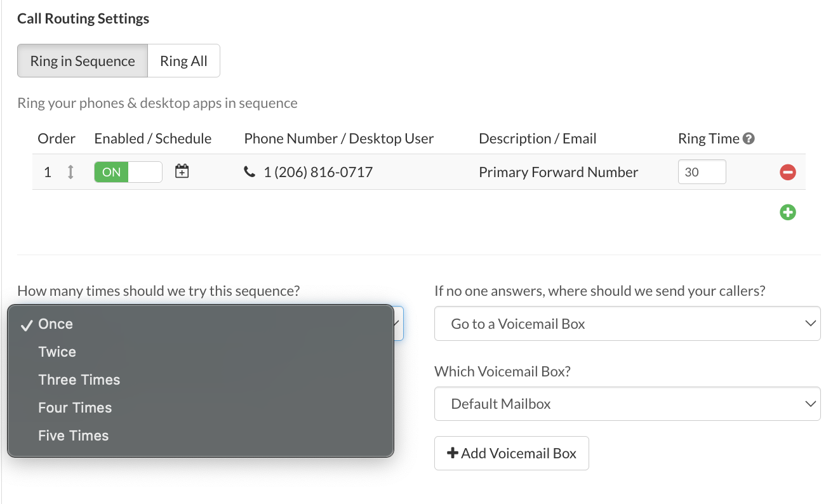Add a new phone with green plus
This screenshot has width=833, height=504.
(x=788, y=212)
